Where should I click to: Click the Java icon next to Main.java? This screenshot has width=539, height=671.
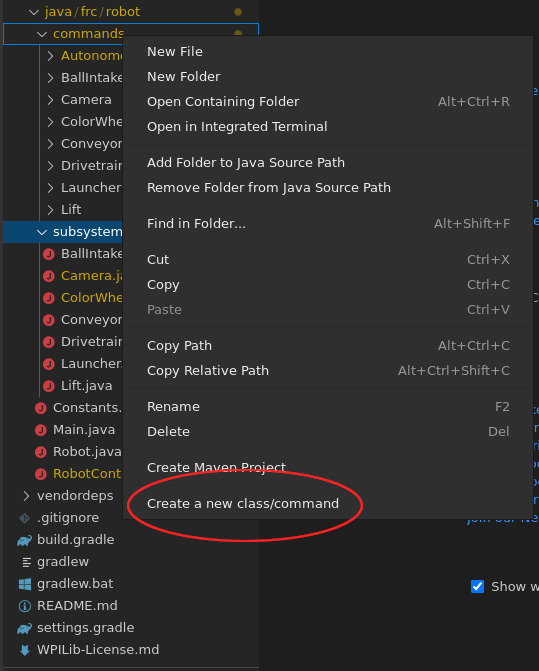pyautogui.click(x=41, y=430)
